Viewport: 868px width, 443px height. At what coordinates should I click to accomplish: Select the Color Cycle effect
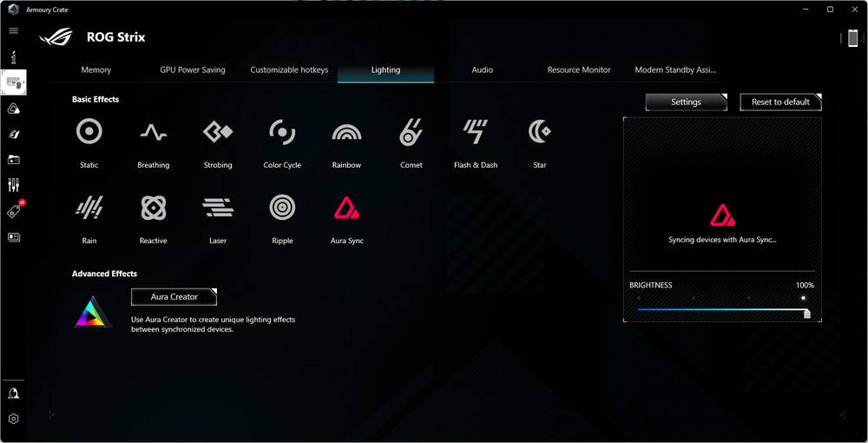pos(282,132)
